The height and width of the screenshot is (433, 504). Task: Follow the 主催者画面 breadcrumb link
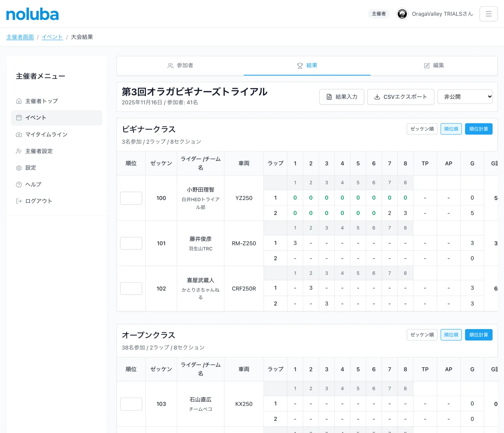pos(20,37)
